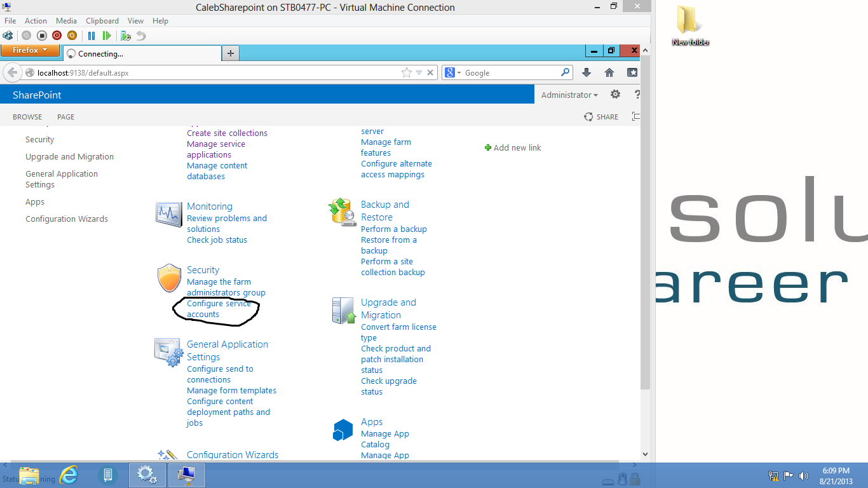The width and height of the screenshot is (868, 488).
Task: Click the Ctrl+Alt+Delete toolbar icon
Action: (x=8, y=36)
